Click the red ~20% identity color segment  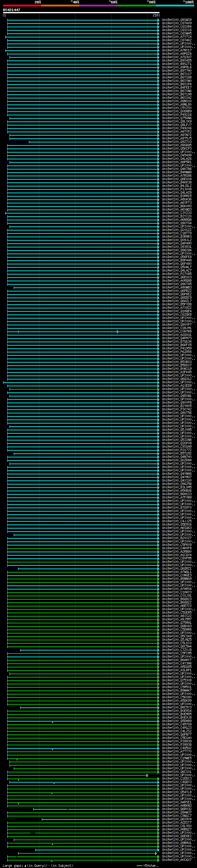pos(22,6)
